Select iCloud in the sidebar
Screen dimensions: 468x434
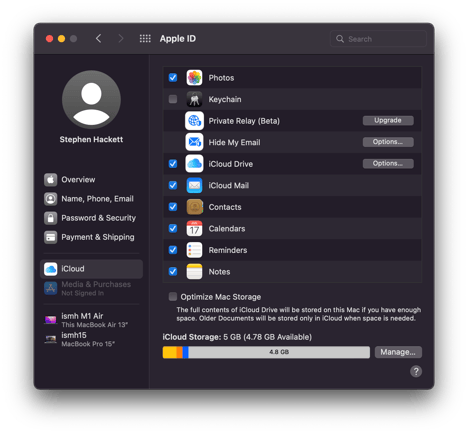(91, 269)
